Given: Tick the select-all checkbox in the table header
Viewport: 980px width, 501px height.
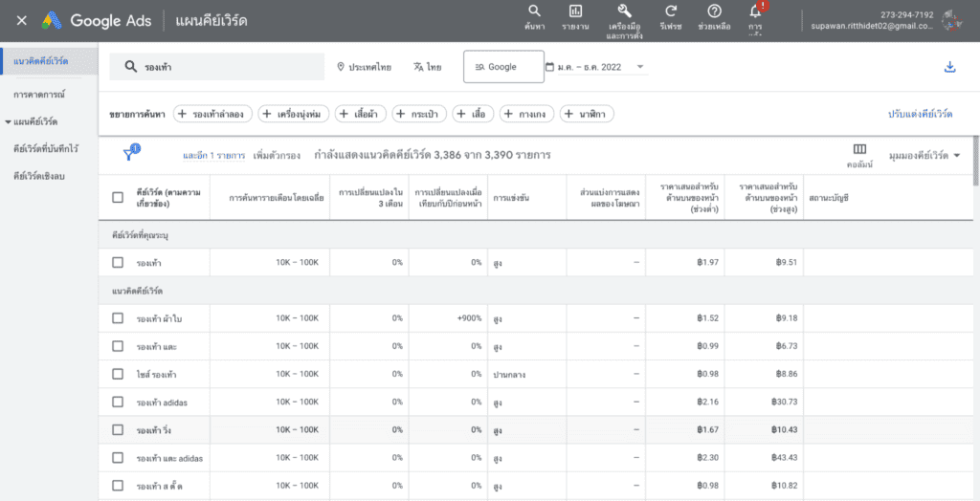Looking at the screenshot, I should click(x=118, y=197).
